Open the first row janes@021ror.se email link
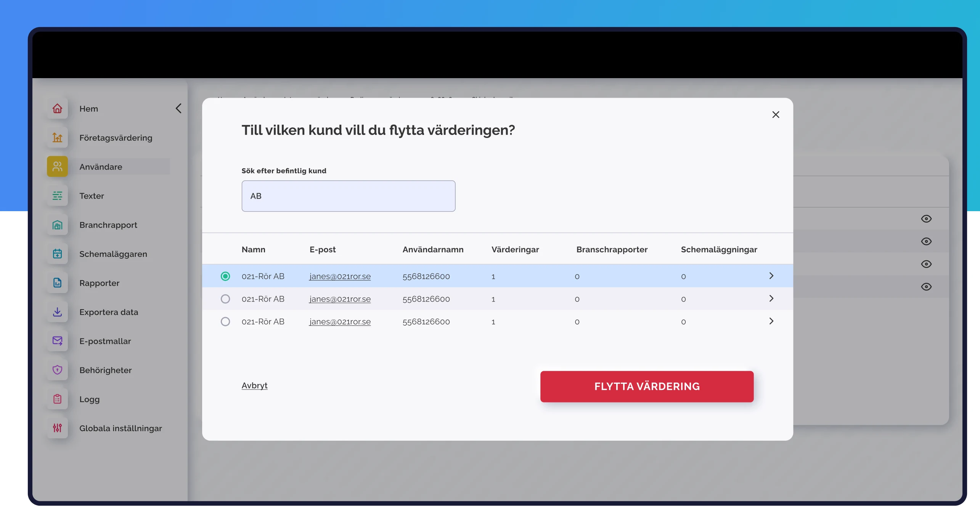Screen dimensions: 980x526 (340, 276)
